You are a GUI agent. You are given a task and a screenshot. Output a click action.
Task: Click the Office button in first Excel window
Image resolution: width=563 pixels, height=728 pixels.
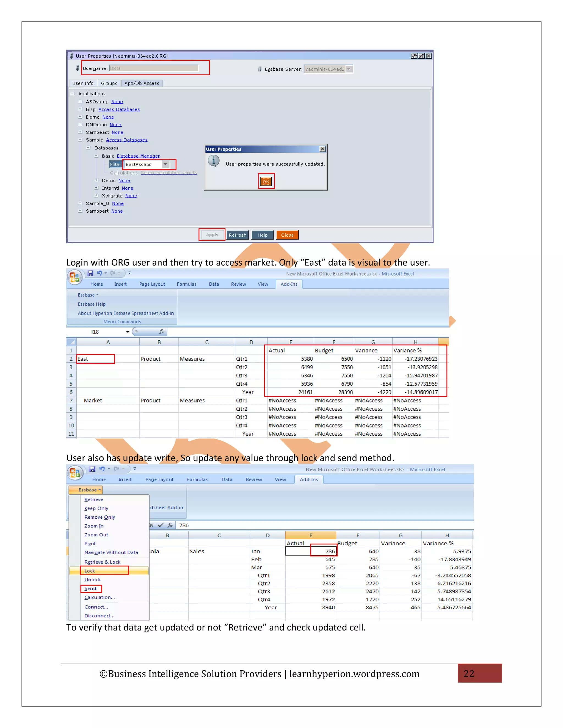point(75,277)
